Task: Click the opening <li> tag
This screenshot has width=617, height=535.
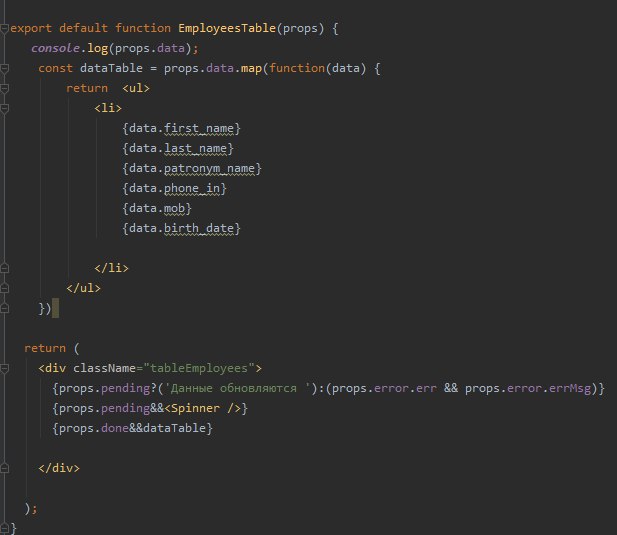Action: click(x=108, y=109)
